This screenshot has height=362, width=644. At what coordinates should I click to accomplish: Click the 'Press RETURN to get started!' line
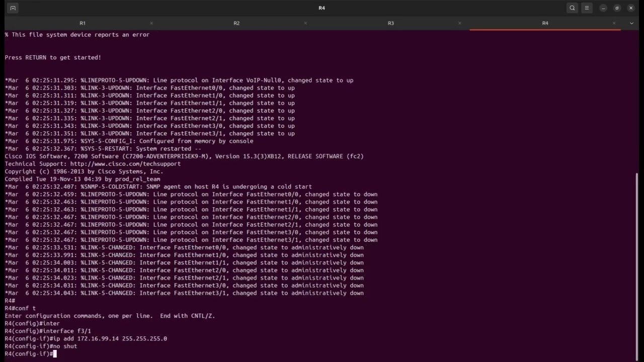pyautogui.click(x=53, y=57)
